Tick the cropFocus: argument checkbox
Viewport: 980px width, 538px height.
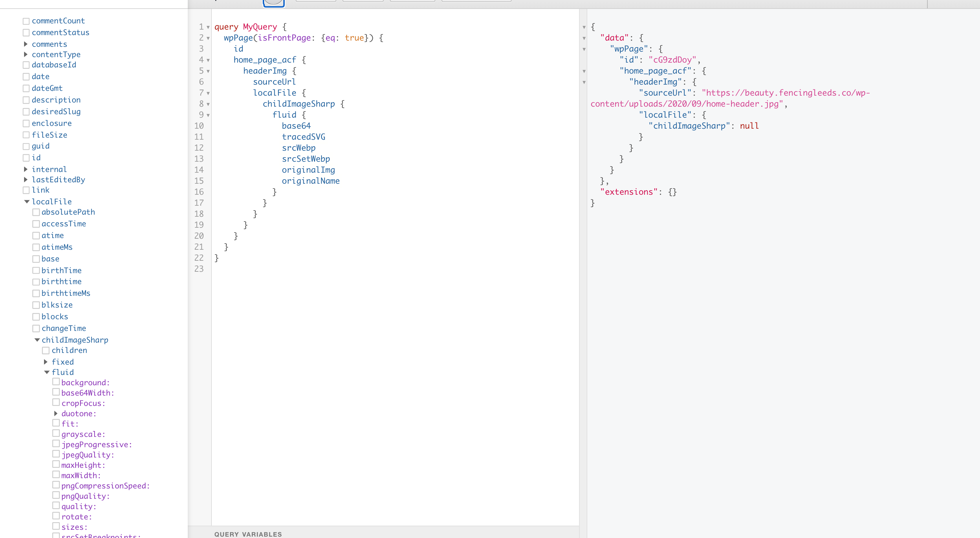pos(56,402)
